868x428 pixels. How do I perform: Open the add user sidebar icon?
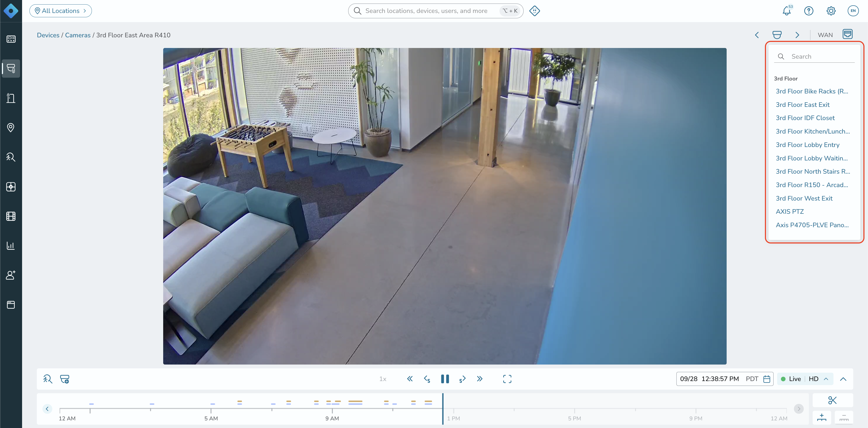point(11,275)
